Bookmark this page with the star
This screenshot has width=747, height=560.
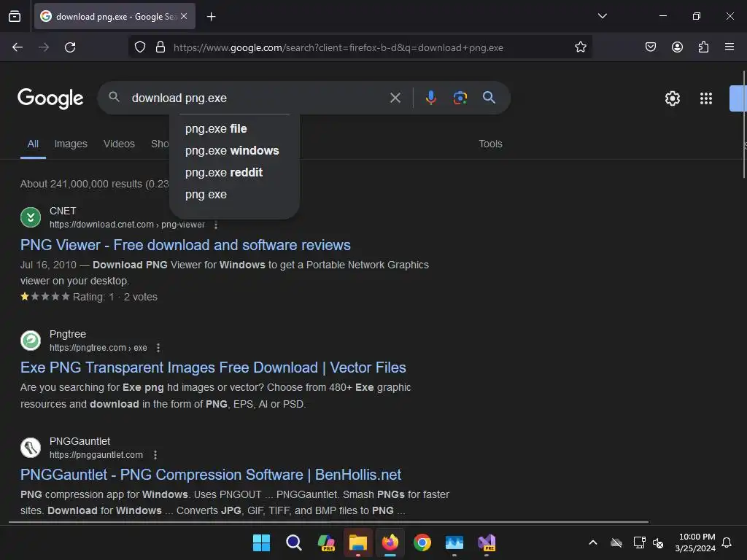pyautogui.click(x=580, y=47)
